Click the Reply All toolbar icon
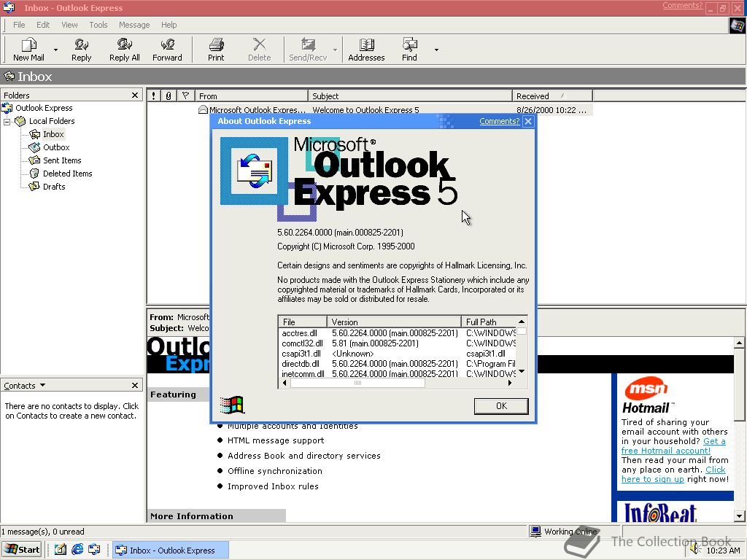The width and height of the screenshot is (747, 560). pyautogui.click(x=124, y=50)
